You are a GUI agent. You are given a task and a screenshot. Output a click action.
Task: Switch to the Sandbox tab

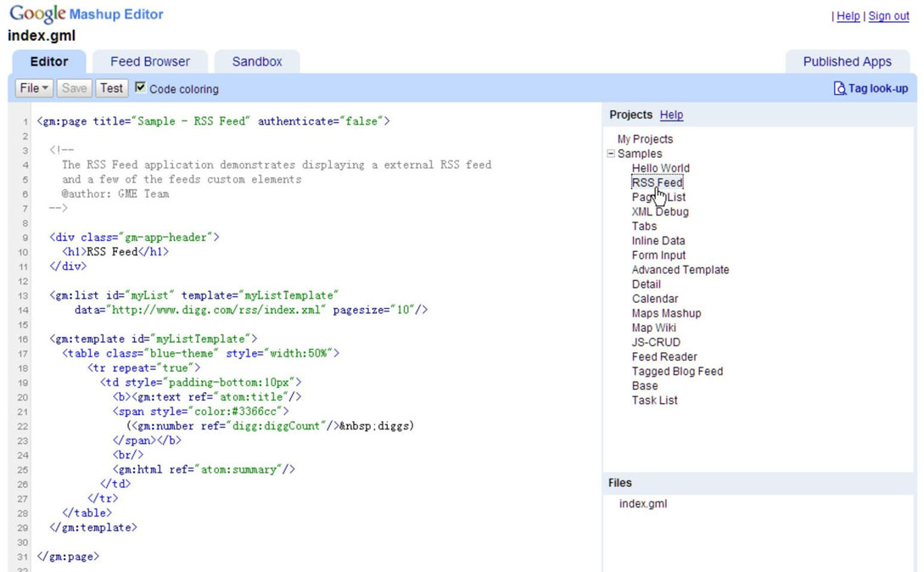pos(257,61)
